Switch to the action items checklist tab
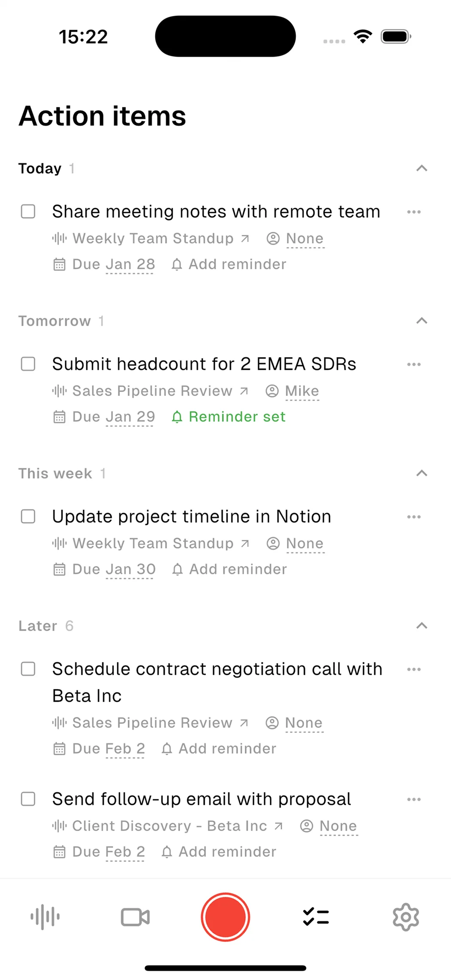451x980 pixels. [x=316, y=917]
